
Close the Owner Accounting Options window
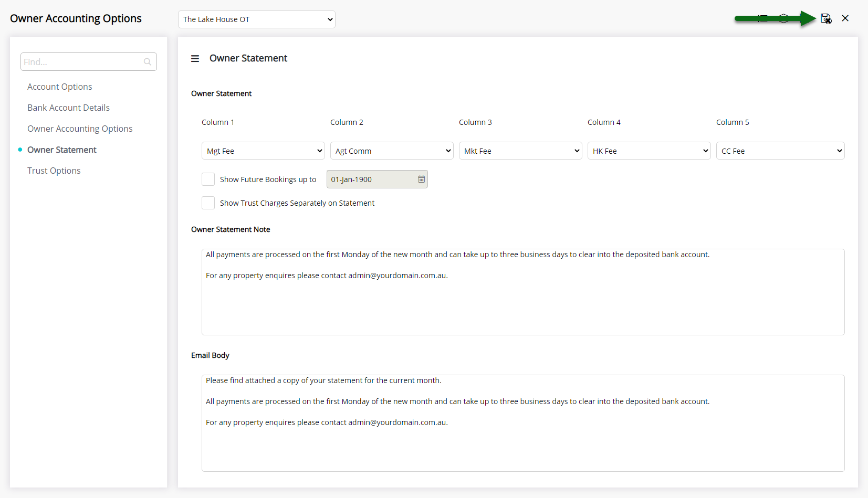[x=845, y=18]
